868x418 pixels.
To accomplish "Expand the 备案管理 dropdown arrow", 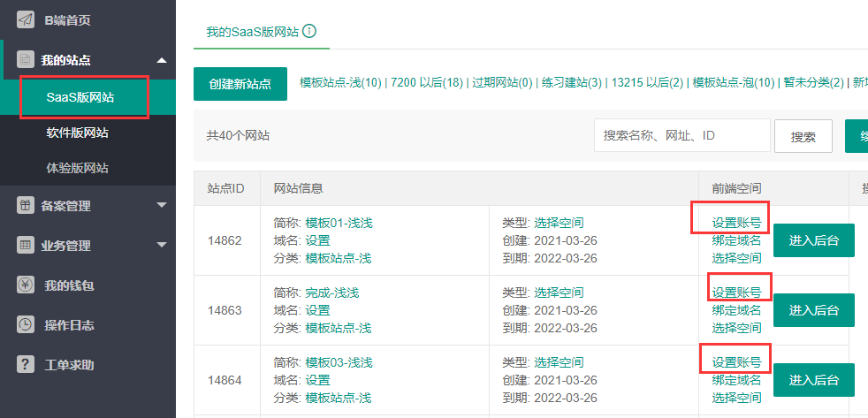I will click(x=161, y=206).
